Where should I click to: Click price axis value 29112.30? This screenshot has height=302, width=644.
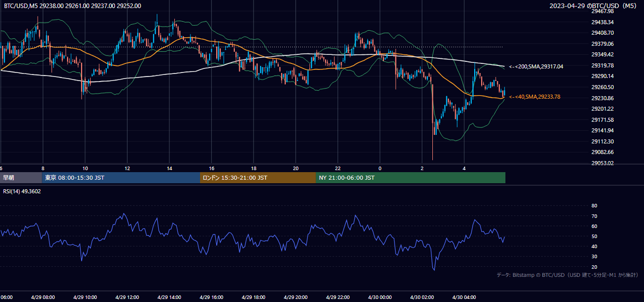pos(602,141)
